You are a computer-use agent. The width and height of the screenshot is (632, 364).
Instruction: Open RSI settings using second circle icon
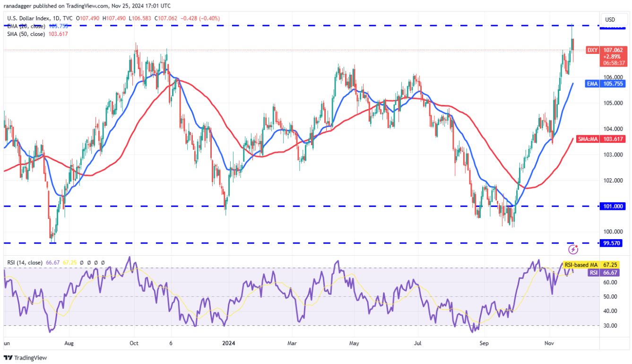point(89,263)
